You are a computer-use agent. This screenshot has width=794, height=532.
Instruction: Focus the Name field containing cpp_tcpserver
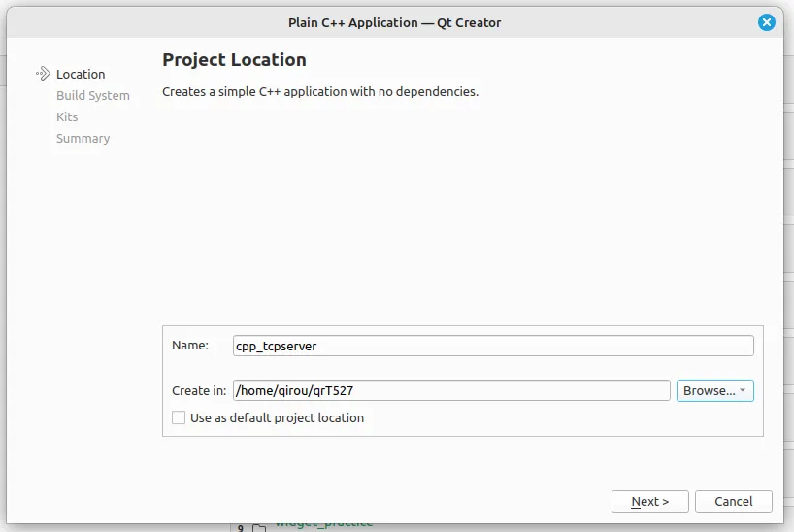tap(493, 346)
